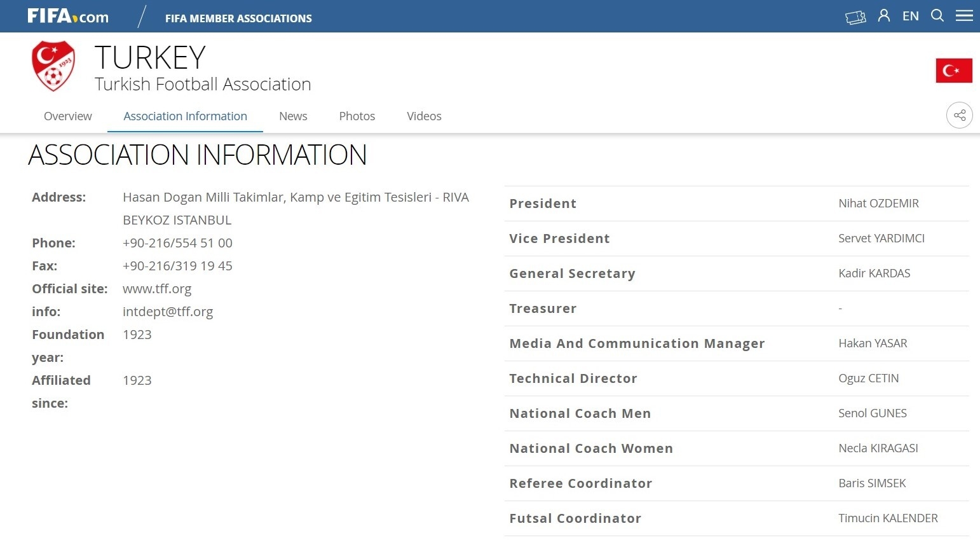Click men's coach name Senol GUNES

click(x=872, y=413)
